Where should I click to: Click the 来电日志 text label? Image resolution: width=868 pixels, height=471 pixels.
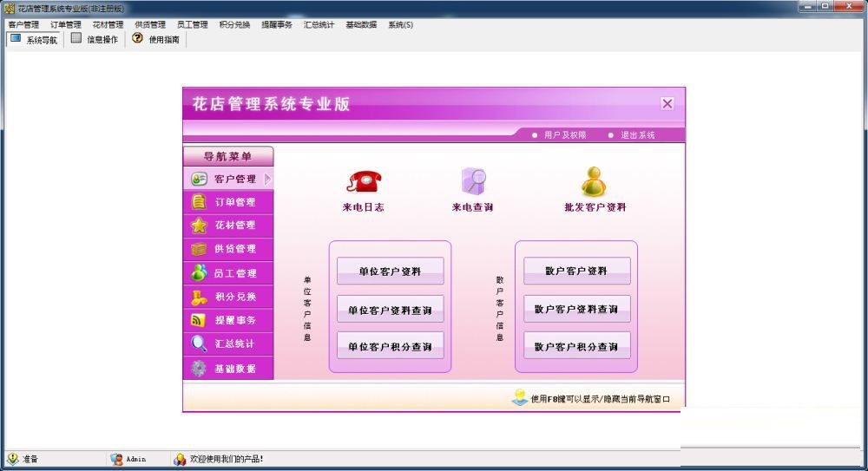[363, 207]
